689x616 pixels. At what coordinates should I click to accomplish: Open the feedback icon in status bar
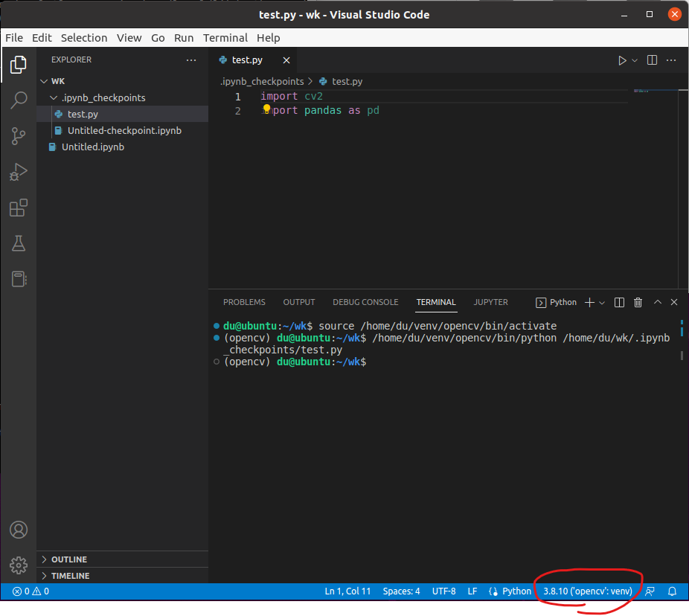(650, 591)
